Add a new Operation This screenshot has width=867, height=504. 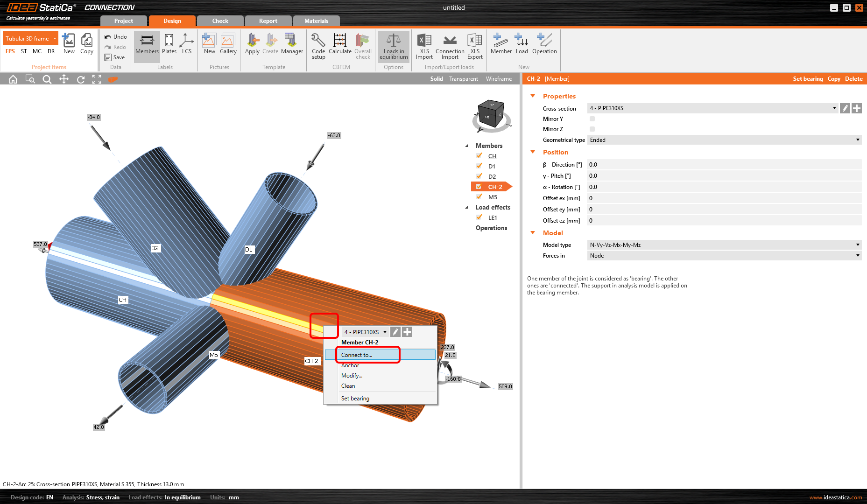pos(544,45)
